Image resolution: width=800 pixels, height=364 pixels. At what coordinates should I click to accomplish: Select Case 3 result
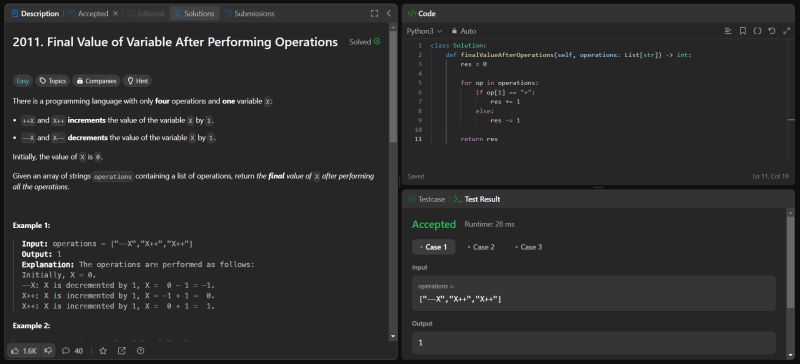(528, 247)
